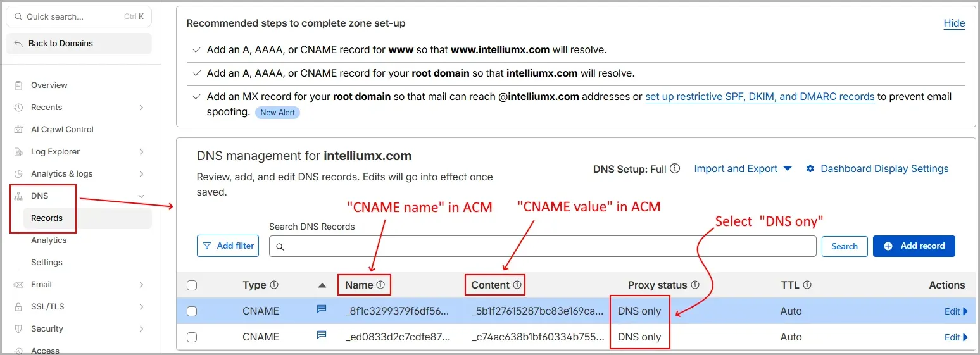The image size is (980, 355).
Task: Open the restrictive SPF, DKIM, DMARC link
Action: tap(759, 97)
